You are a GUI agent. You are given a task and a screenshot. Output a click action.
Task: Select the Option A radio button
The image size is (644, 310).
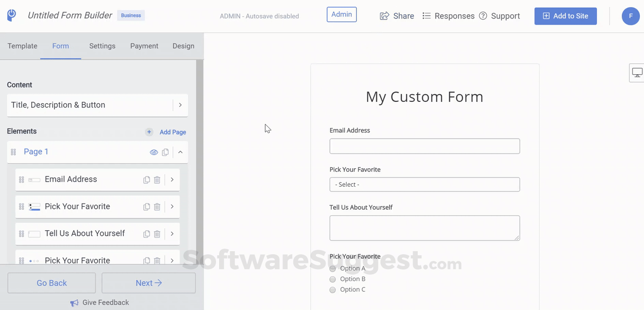333,268
